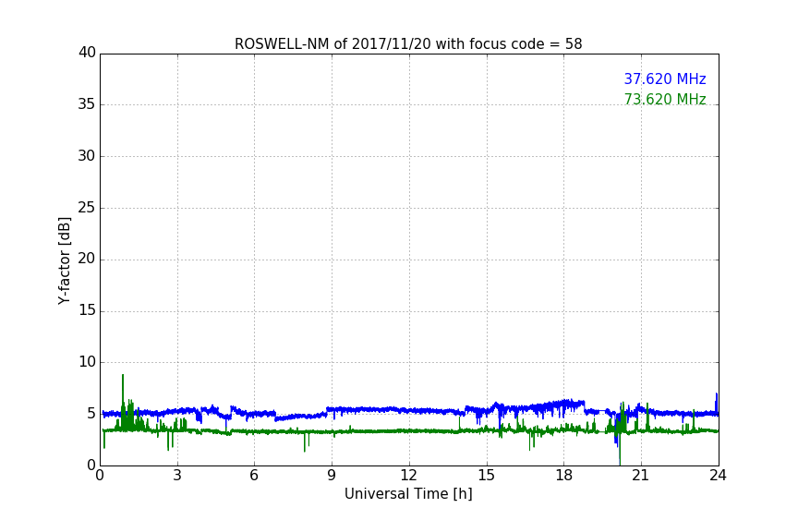Click the x-axis tick label '15'

tap(486, 476)
